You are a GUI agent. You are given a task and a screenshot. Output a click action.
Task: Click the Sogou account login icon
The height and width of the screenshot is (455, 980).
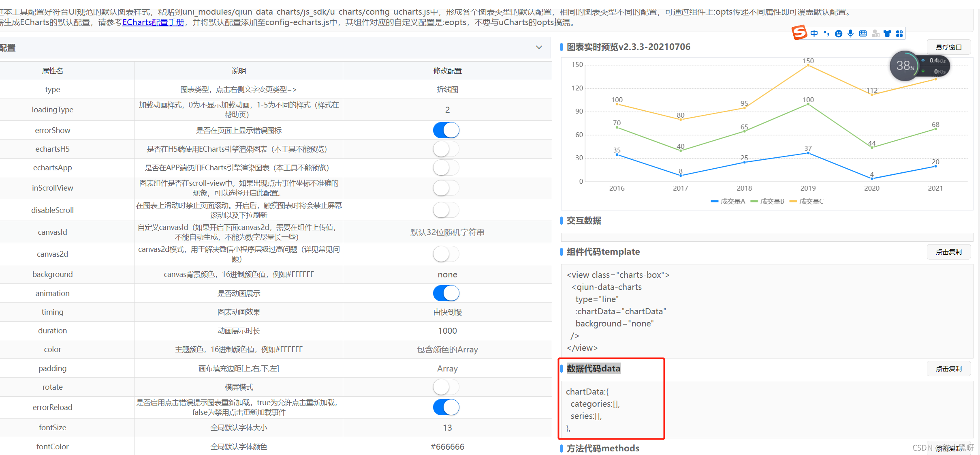(875, 34)
